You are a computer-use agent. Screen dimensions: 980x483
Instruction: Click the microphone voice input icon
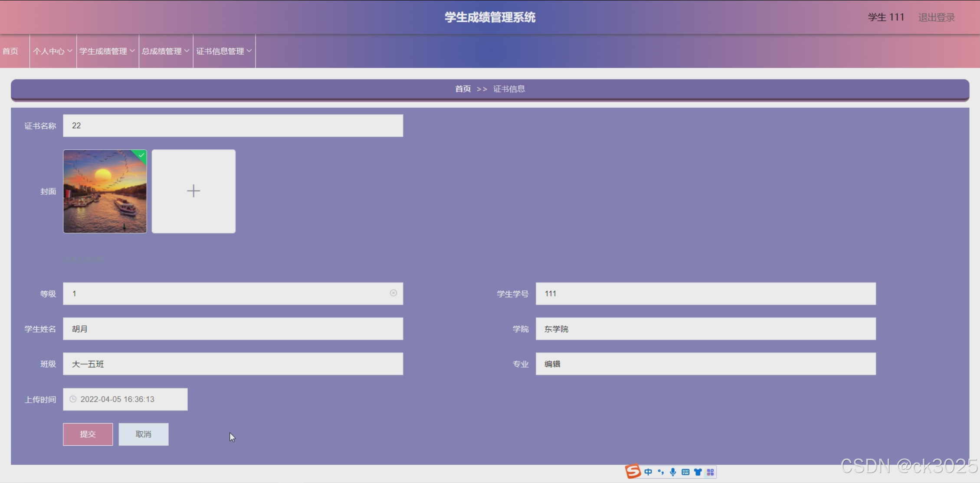673,472
